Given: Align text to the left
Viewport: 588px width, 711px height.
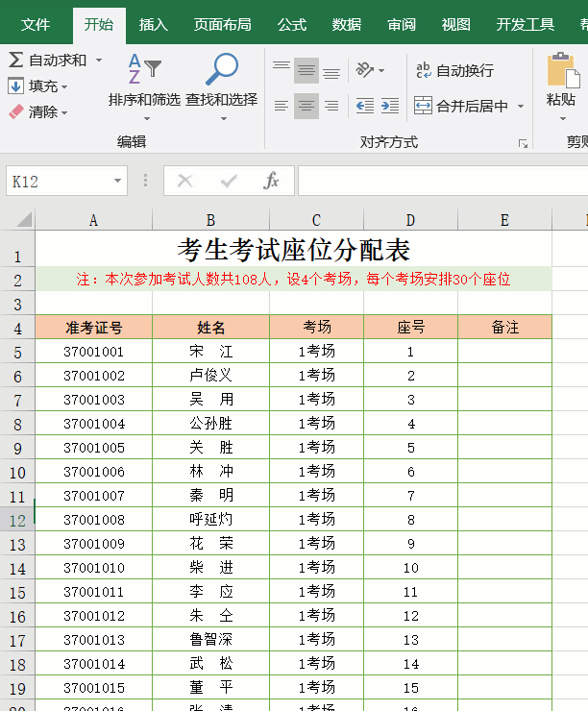Looking at the screenshot, I should point(282,106).
